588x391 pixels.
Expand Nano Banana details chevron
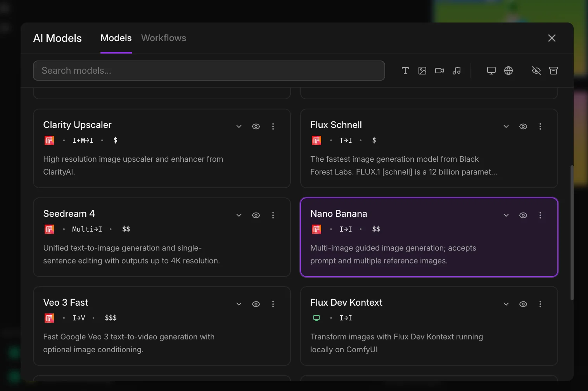pos(506,215)
